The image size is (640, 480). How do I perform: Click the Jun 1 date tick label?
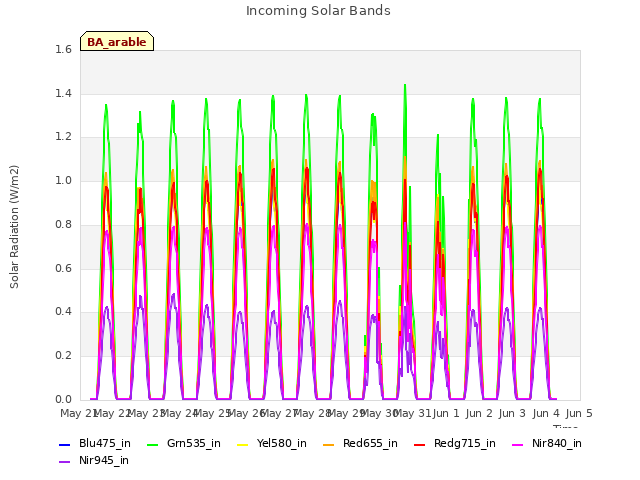446,413
